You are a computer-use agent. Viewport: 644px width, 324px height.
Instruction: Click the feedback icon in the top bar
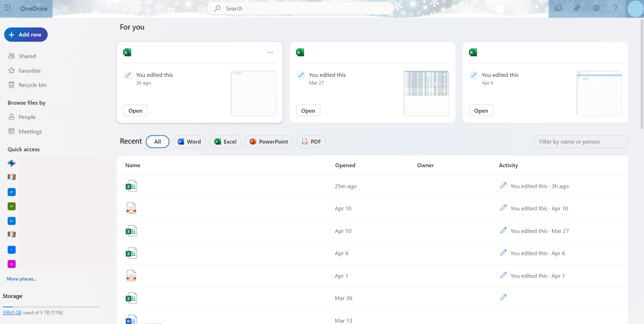tap(558, 8)
